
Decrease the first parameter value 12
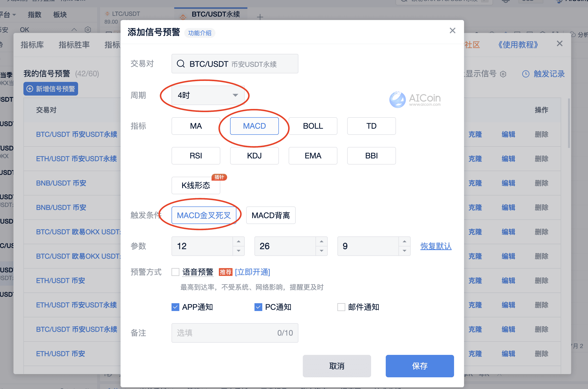(239, 251)
